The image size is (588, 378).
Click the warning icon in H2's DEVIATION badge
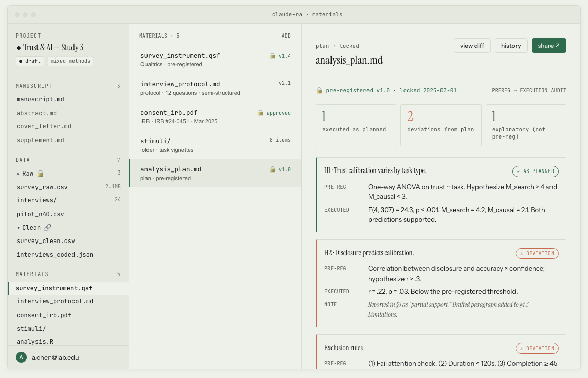pyautogui.click(x=522, y=253)
